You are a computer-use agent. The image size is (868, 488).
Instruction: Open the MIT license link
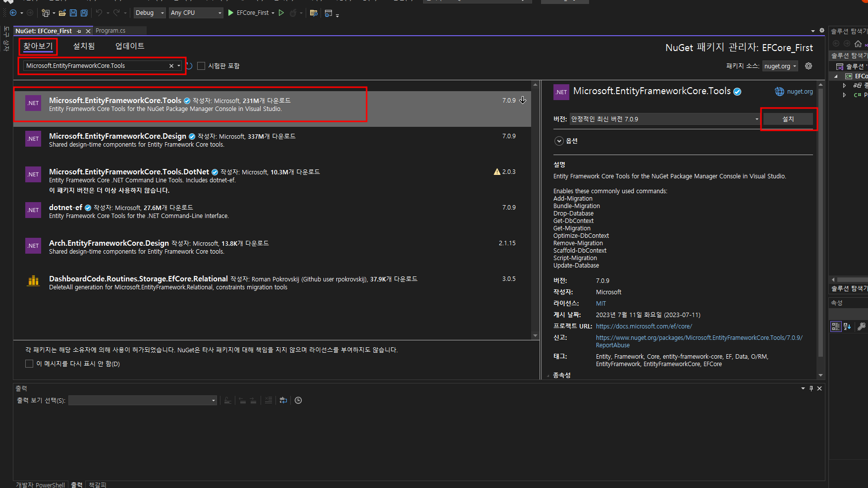pos(601,304)
